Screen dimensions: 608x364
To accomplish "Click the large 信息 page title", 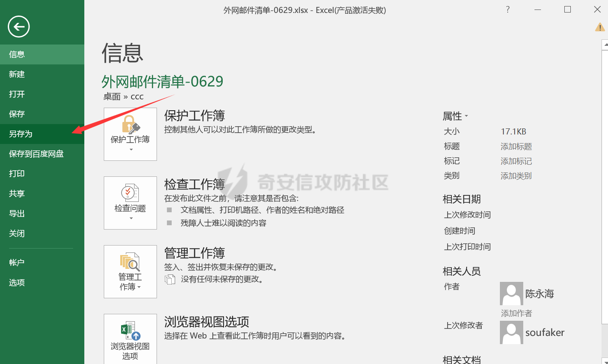I will tap(122, 53).
